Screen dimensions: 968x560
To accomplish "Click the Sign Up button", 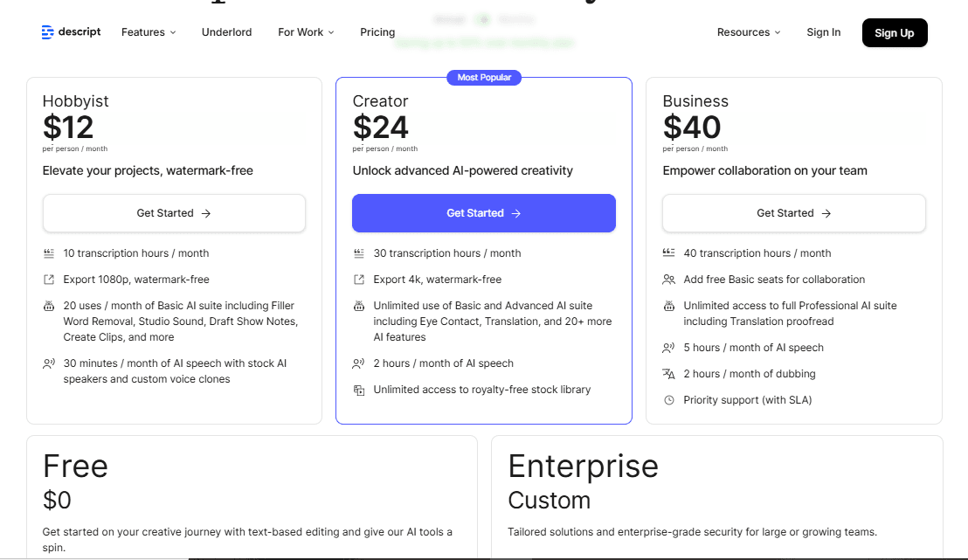I will [x=895, y=32].
